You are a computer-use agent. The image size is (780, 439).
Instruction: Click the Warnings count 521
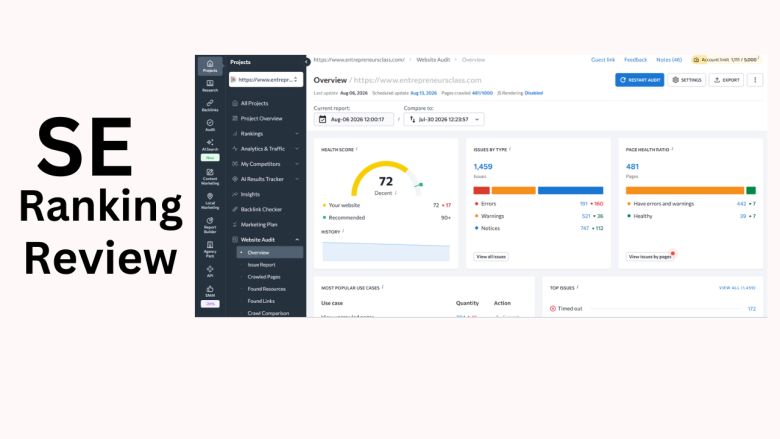(x=585, y=216)
